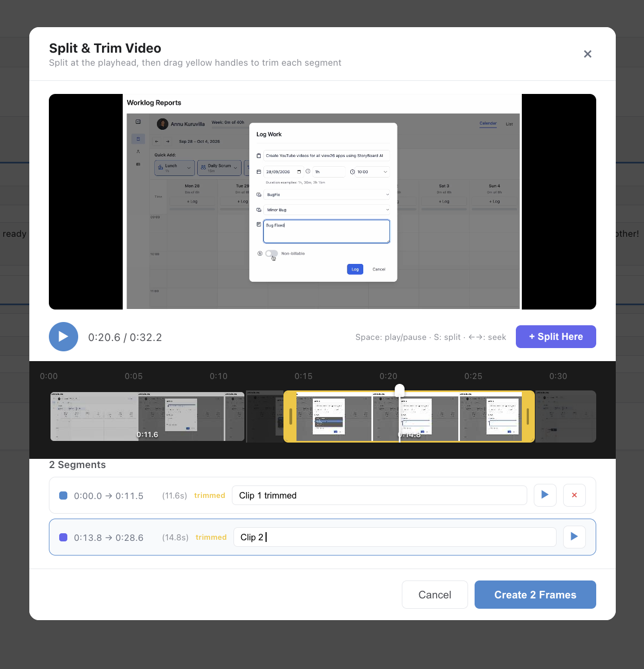Click the "(14.8s)" duration label

coord(175,538)
